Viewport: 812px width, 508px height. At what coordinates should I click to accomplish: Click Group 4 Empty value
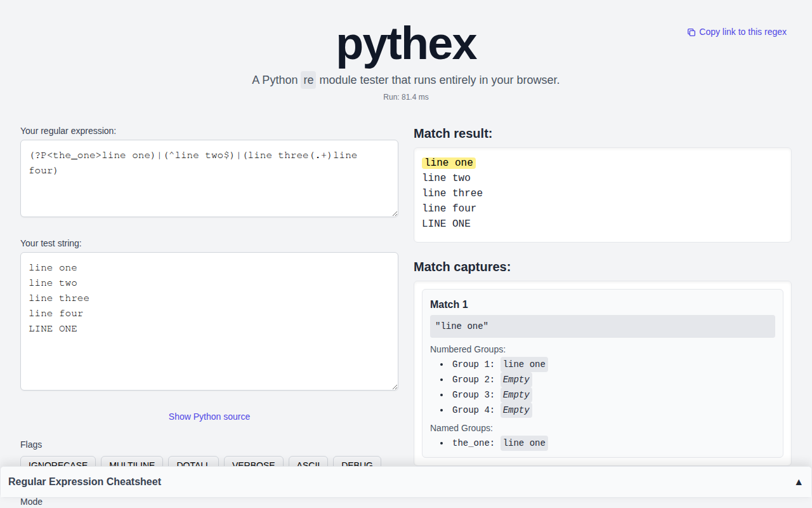point(516,410)
